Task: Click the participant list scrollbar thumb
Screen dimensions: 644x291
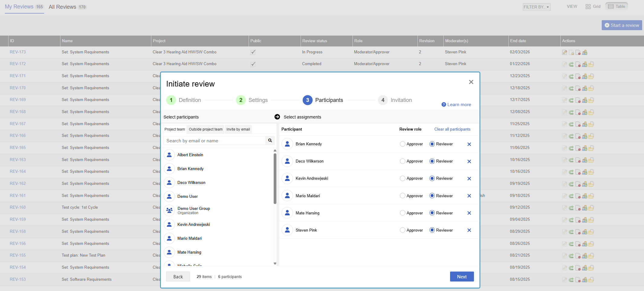Action: tap(275, 179)
